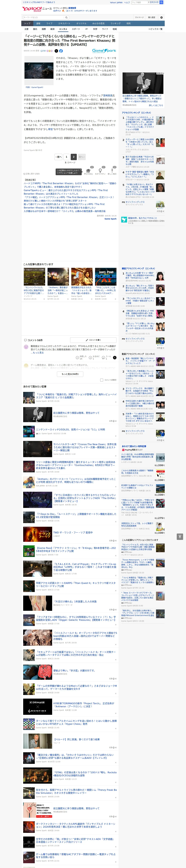Open the Hyper Chess article link
The width and height of the screenshot is (186, 868).
pos(76,722)
